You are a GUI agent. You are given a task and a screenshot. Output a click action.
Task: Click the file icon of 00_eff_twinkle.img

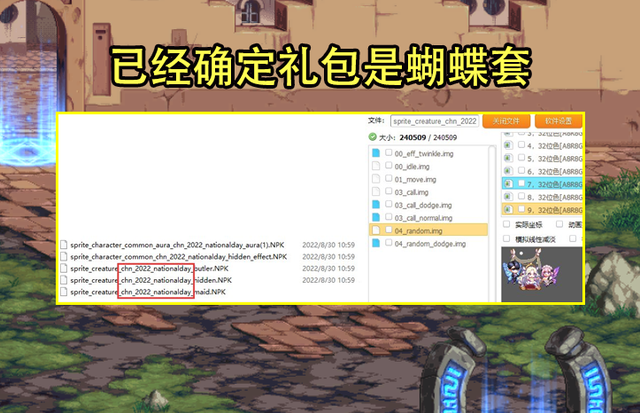(x=376, y=154)
